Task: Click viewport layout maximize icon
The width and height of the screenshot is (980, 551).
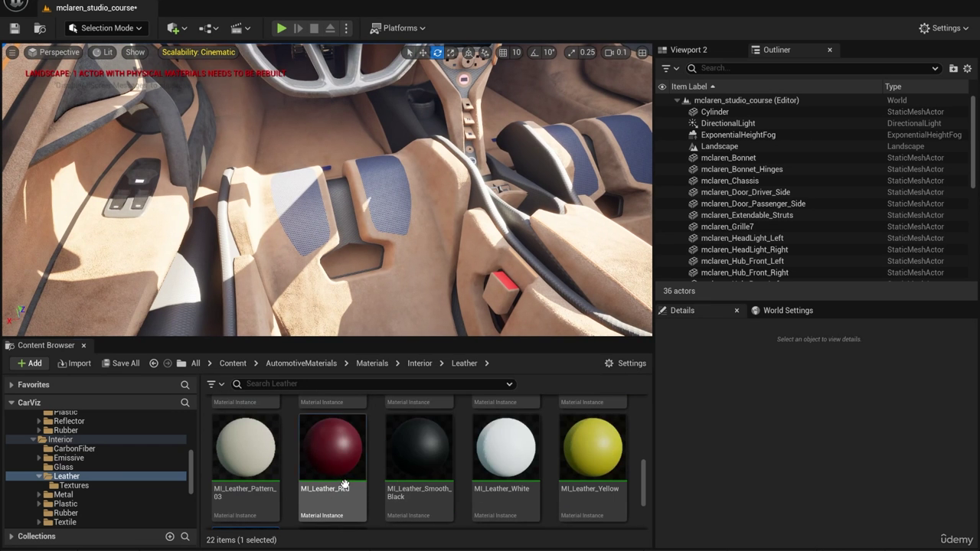Action: (x=642, y=52)
